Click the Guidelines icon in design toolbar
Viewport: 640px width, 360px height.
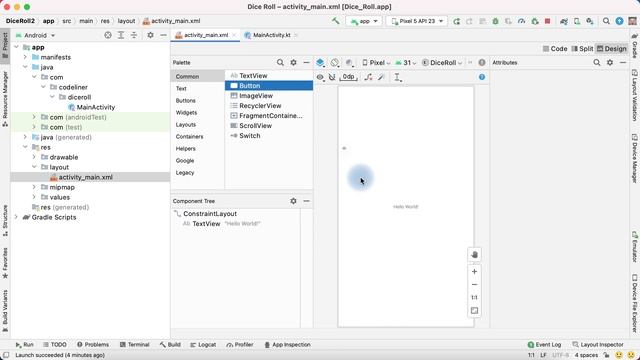(x=397, y=77)
